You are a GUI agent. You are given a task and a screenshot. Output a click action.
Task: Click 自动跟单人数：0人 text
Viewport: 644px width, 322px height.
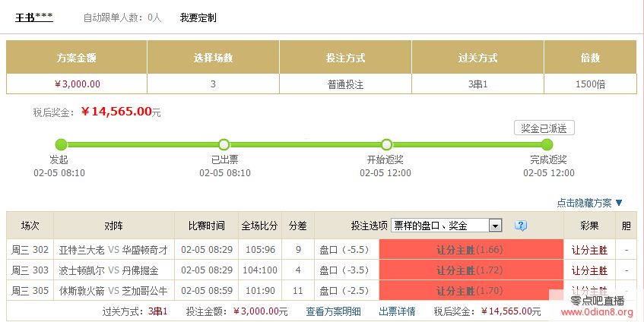pyautogui.click(x=122, y=17)
